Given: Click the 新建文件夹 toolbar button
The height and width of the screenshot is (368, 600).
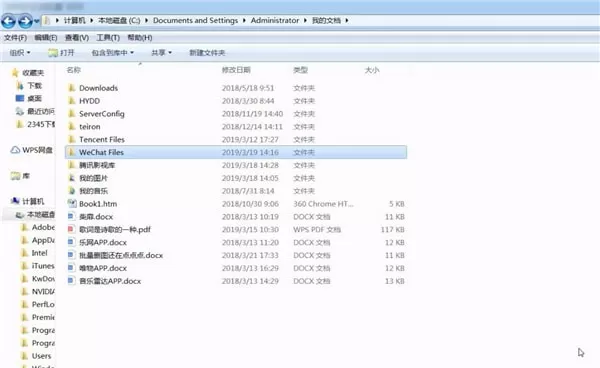Looking at the screenshot, I should (207, 53).
